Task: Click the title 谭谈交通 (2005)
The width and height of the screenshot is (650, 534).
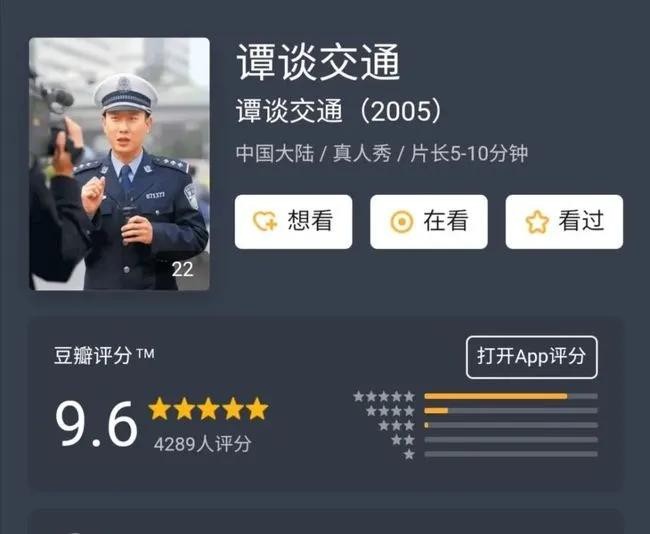Action: pyautogui.click(x=339, y=111)
